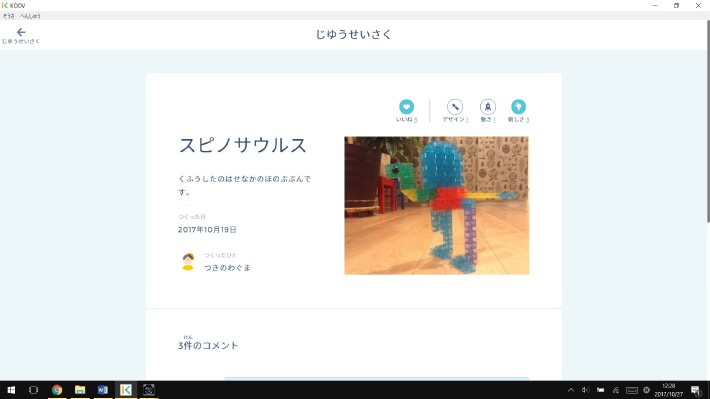Click the round IME indicator tray icon
Screen dimensions: 710x399
[x=647, y=390]
